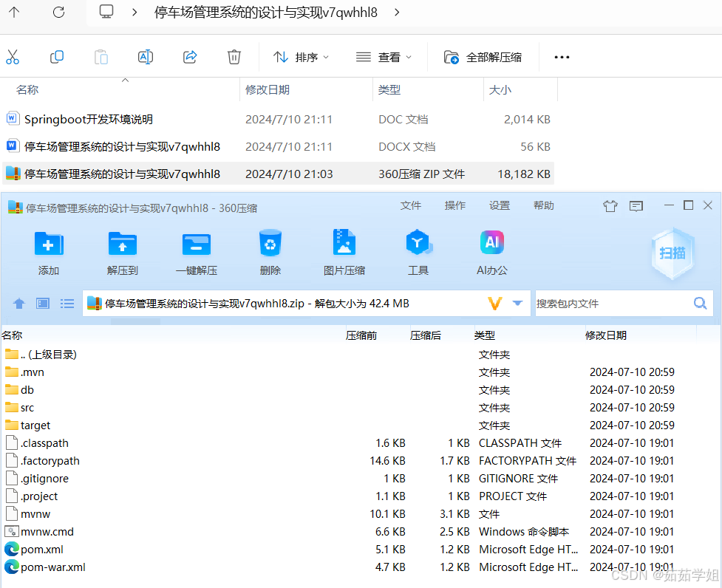The width and height of the screenshot is (722, 588).
Task: Open the 查看 view dropdown
Action: [384, 57]
